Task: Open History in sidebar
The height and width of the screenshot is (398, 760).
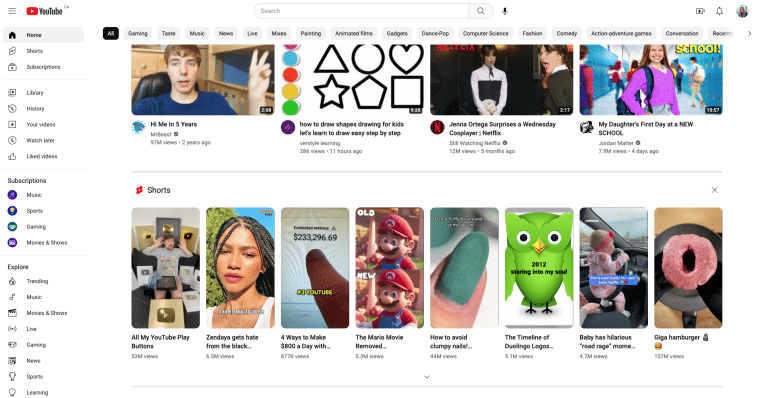Action: pos(43,109)
